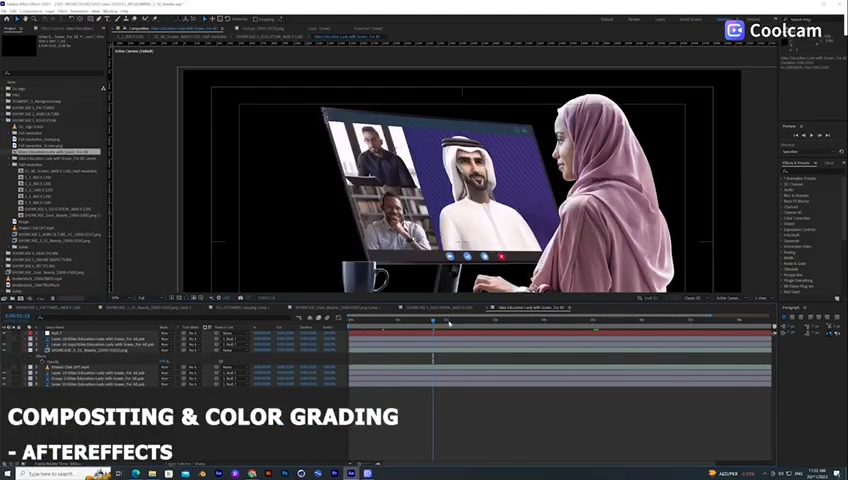Open the viewer resolution dropdown set to Full
Screen dimensions: 848x480
pyautogui.click(x=149, y=298)
